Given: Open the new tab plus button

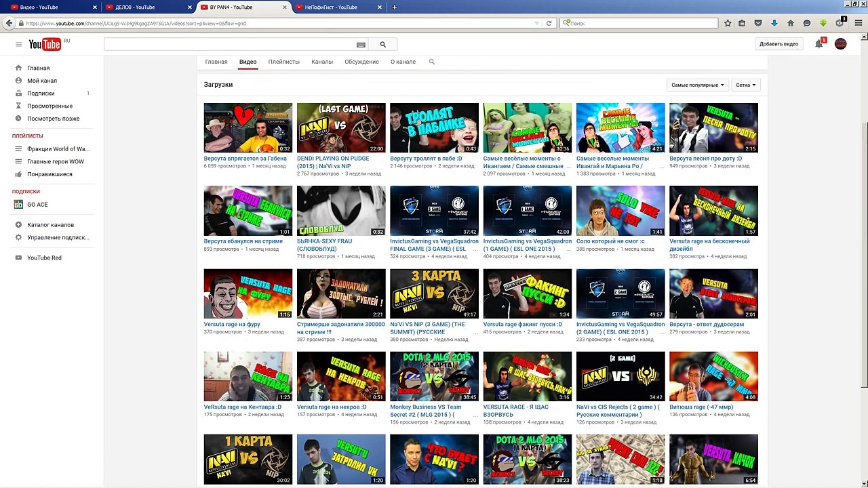Looking at the screenshot, I should click(x=395, y=7).
